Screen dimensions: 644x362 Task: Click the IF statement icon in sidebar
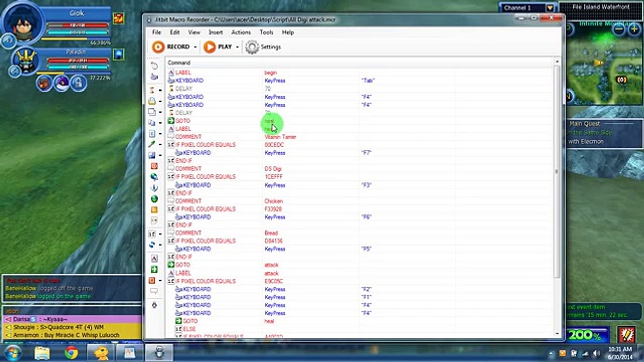coord(152,234)
